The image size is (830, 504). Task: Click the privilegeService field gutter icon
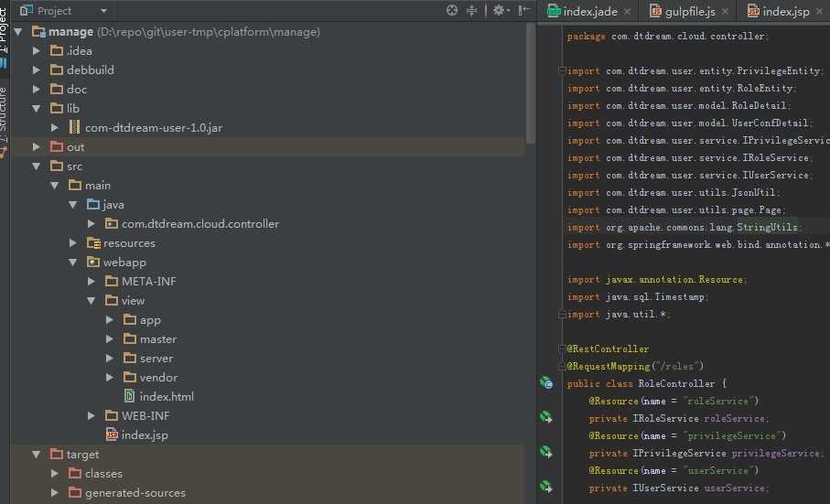tap(546, 452)
